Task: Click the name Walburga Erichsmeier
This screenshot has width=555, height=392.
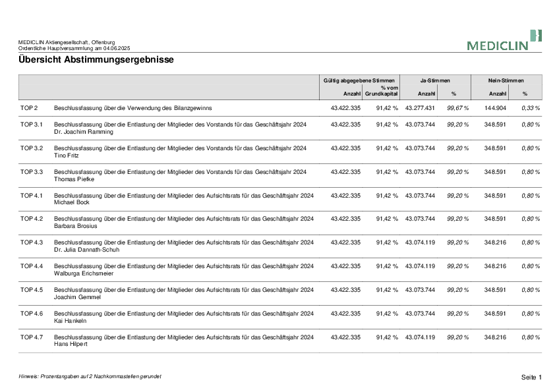Action: tap(84, 273)
